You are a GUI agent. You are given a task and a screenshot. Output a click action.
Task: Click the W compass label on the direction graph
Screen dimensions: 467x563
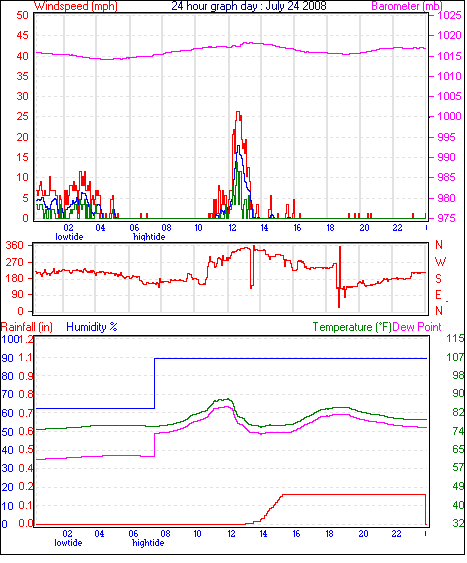point(440,262)
